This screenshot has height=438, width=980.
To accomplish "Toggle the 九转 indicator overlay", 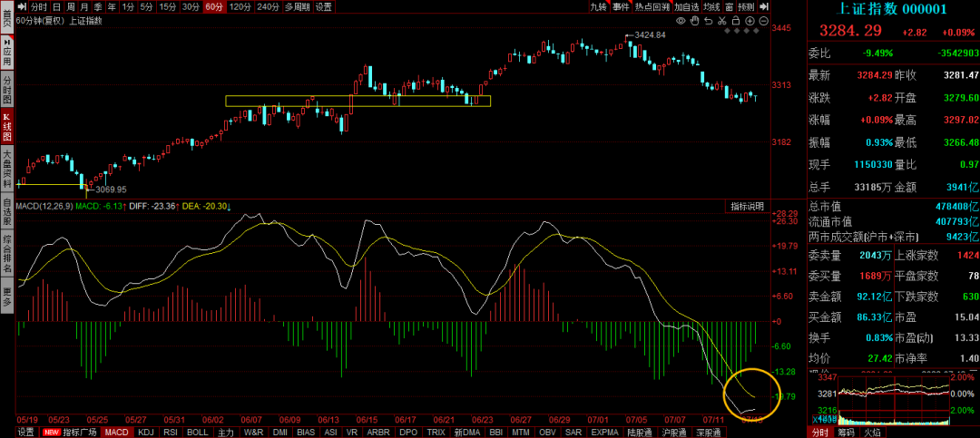I will tap(598, 6).
